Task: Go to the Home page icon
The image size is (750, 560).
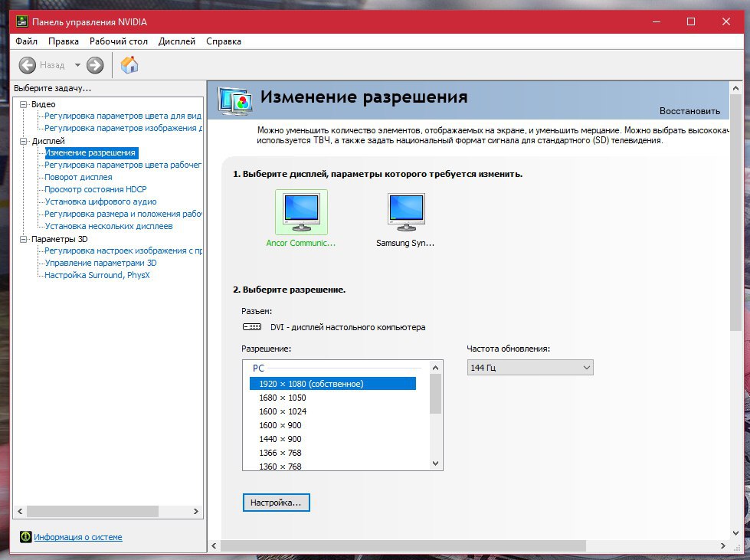Action: [x=129, y=64]
